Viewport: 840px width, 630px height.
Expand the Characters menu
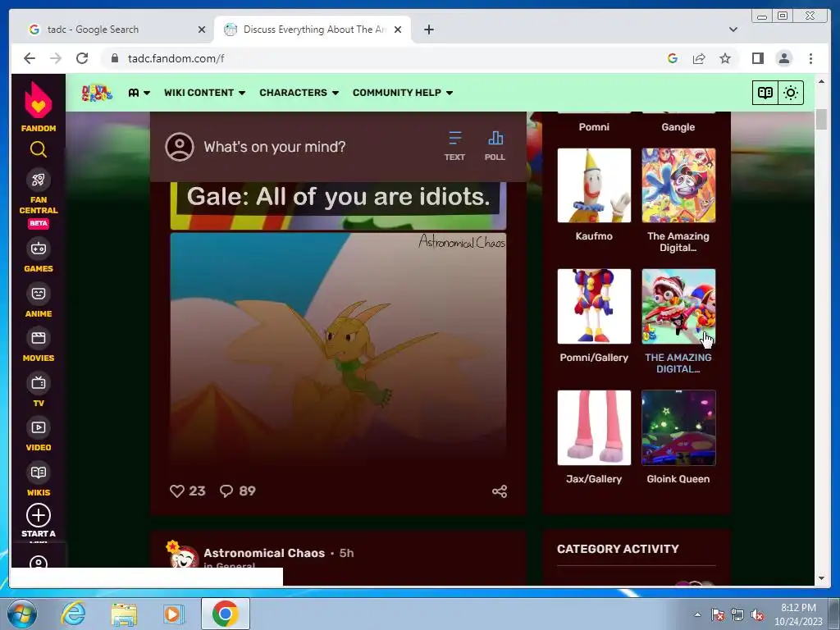[299, 93]
